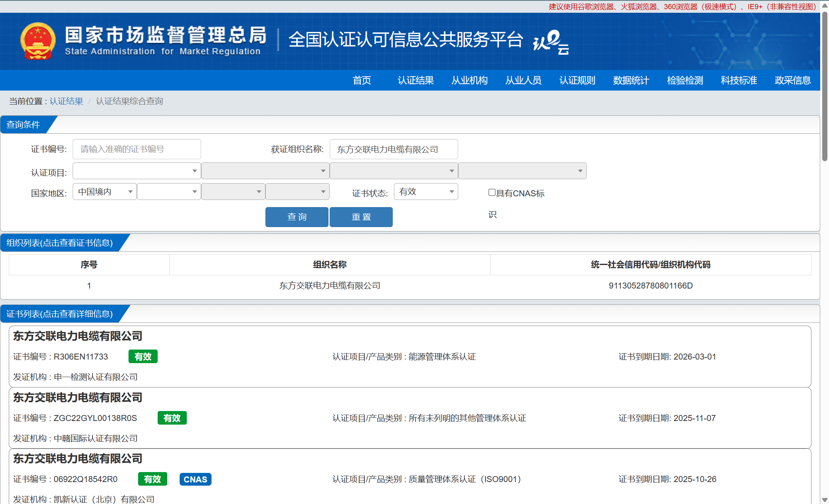Click the vertical scrollbar thumb
This screenshot has height=504, width=829.
click(x=825, y=86)
